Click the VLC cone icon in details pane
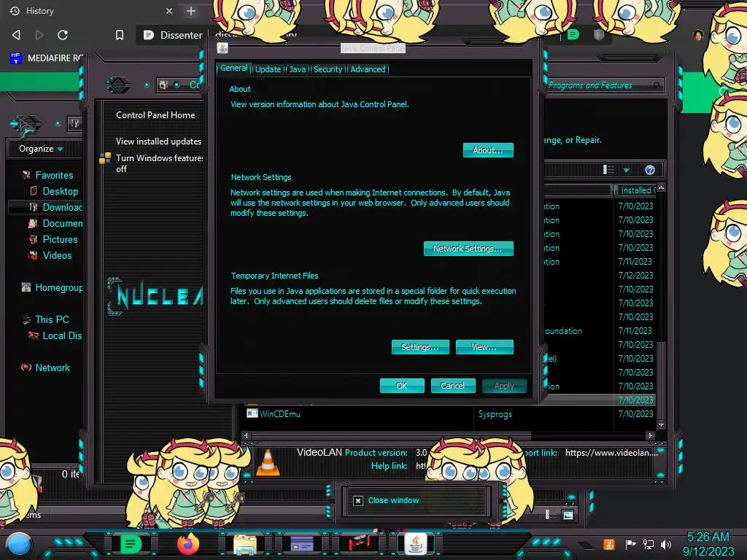 click(x=268, y=462)
